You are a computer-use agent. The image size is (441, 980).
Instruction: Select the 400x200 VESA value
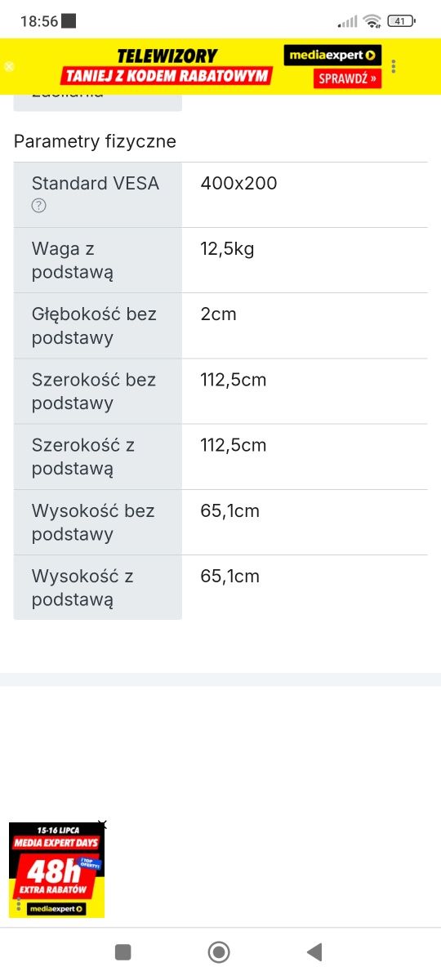(x=238, y=184)
